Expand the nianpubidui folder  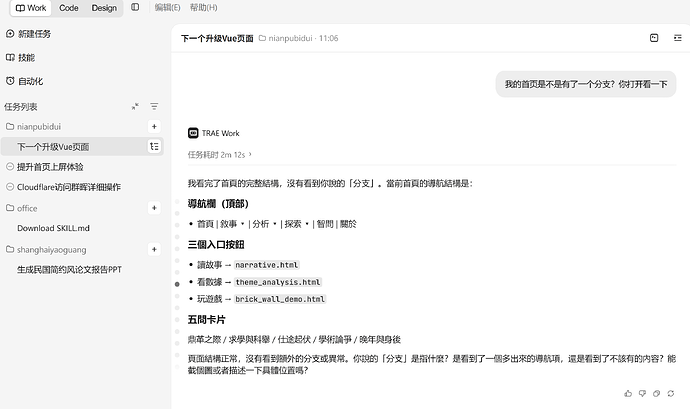[33, 127]
